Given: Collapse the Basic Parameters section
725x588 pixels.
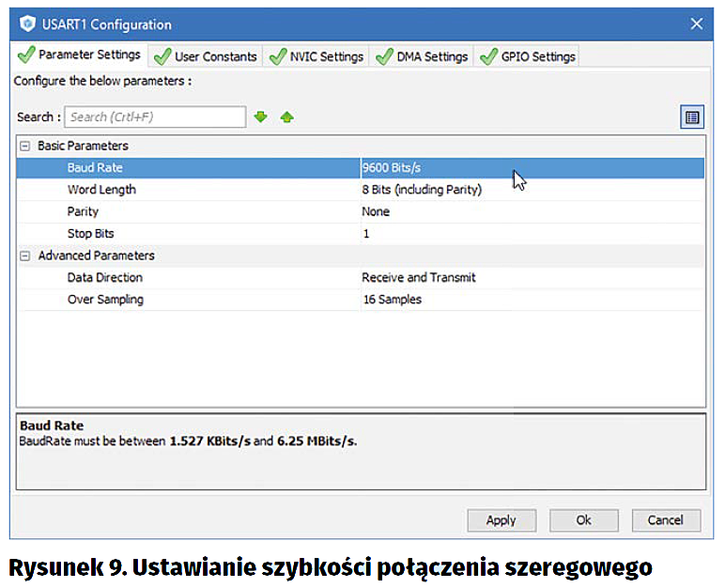Looking at the screenshot, I should click(24, 147).
